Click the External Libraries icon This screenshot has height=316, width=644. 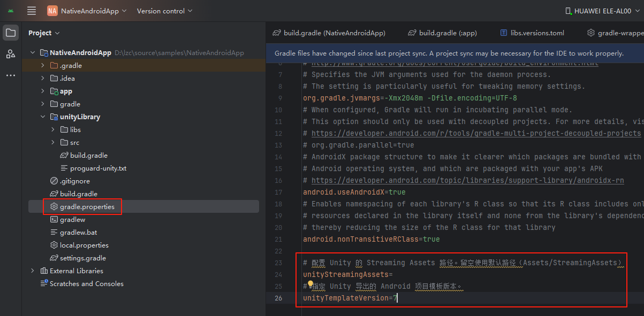click(44, 271)
